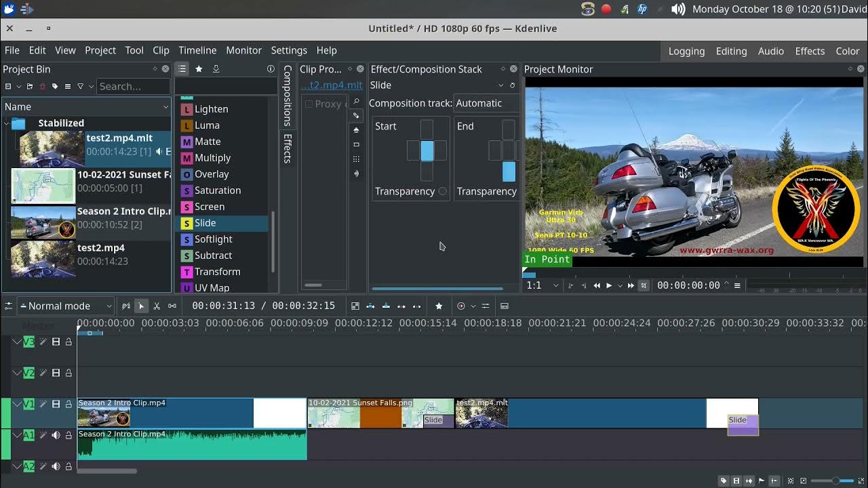Select the razor (scissors) tool in timeline toolbar
Screen dimensions: 868x488
[x=157, y=306]
